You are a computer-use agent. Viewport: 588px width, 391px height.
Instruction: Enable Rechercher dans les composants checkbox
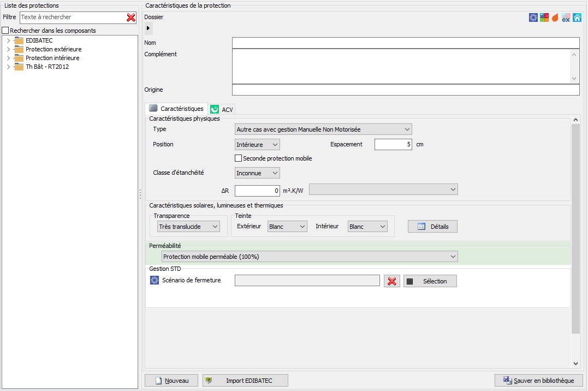click(6, 31)
